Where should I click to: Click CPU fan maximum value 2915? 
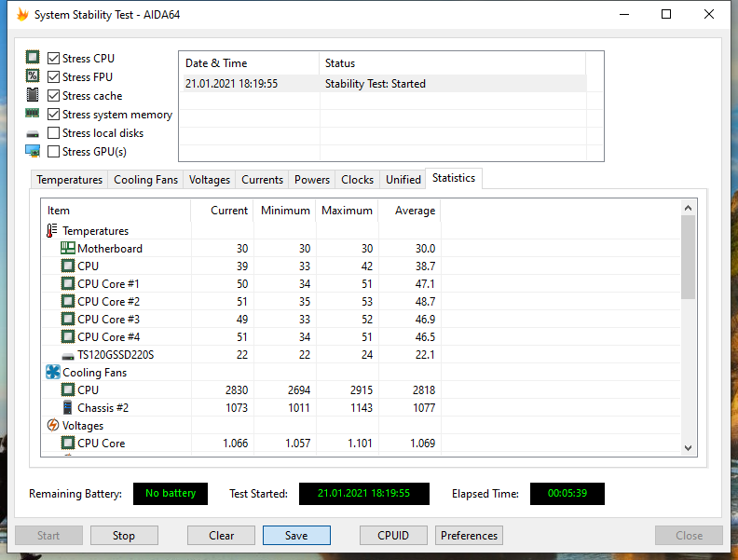pyautogui.click(x=362, y=390)
